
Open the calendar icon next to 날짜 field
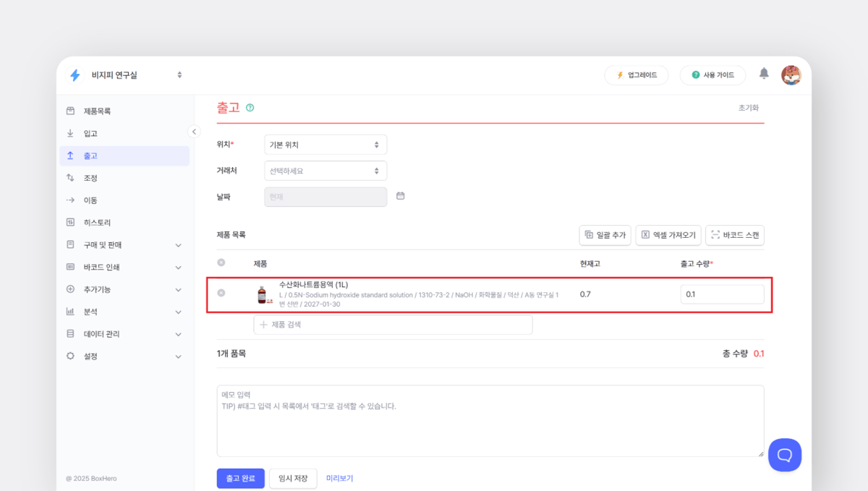tap(400, 196)
